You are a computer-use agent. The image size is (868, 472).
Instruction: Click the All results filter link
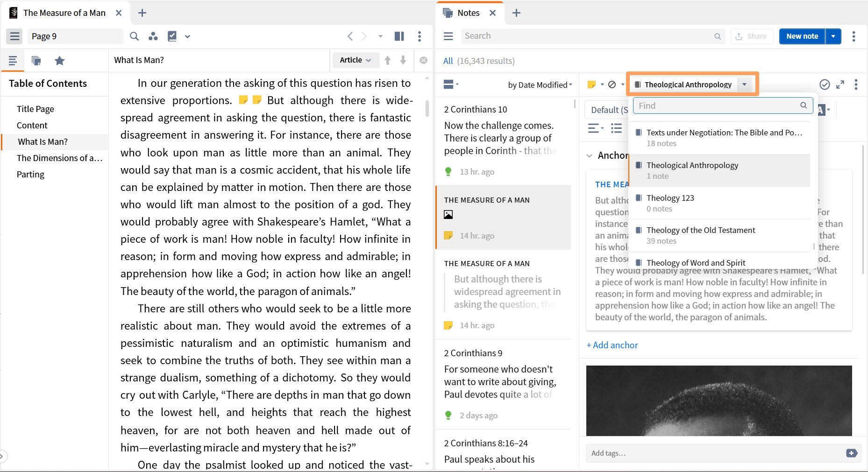448,61
